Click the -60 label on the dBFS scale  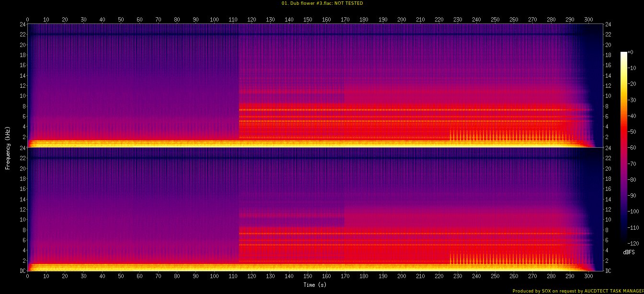point(633,148)
